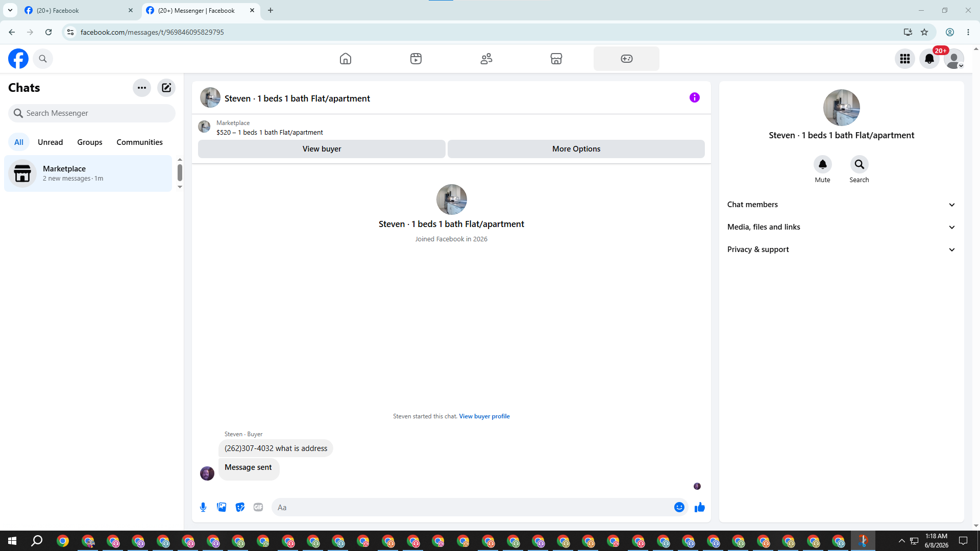This screenshot has width=980, height=551.
Task: Select the Unread chats filter
Action: [x=51, y=142]
